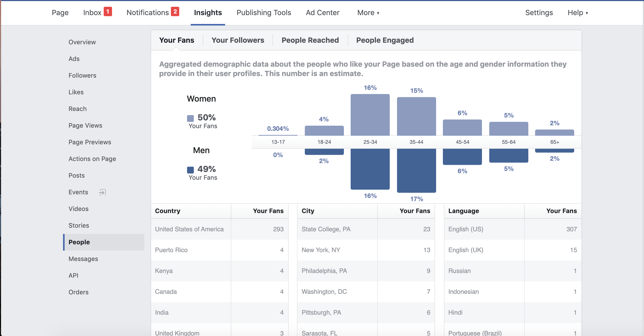Click the Women light blue legend swatch

(x=190, y=118)
